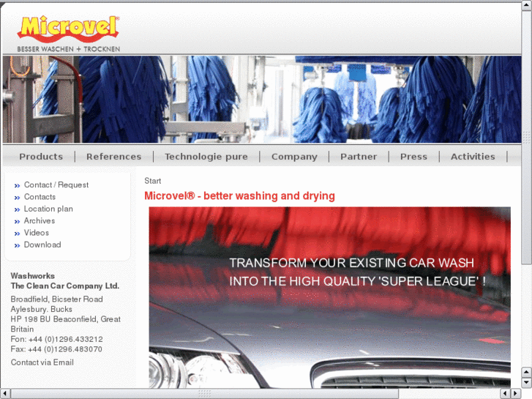Open the Company menu
Screen dimensions: 532x399
294,157
